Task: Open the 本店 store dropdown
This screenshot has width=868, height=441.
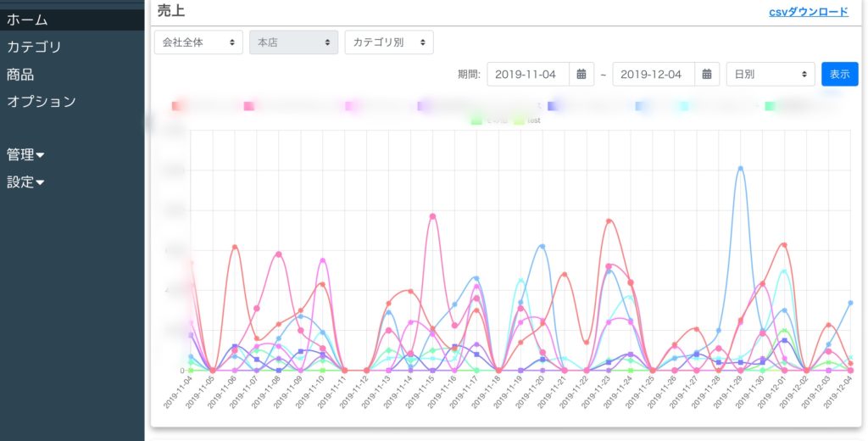Action: coord(293,42)
